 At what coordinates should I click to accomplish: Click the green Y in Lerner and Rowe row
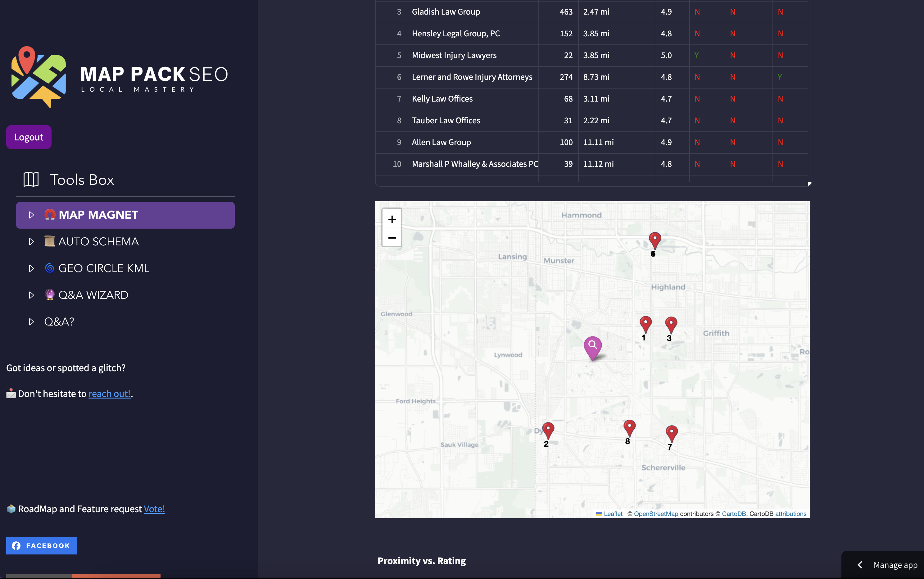pos(780,77)
